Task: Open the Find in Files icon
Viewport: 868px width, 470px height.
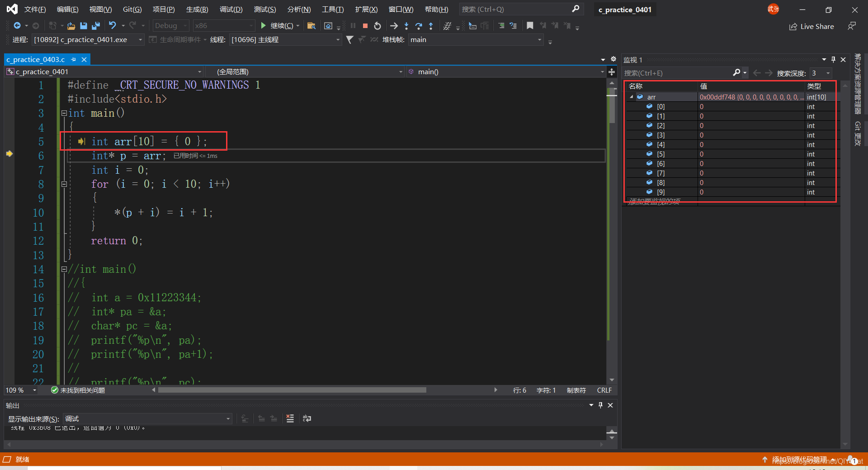Action: (x=311, y=26)
